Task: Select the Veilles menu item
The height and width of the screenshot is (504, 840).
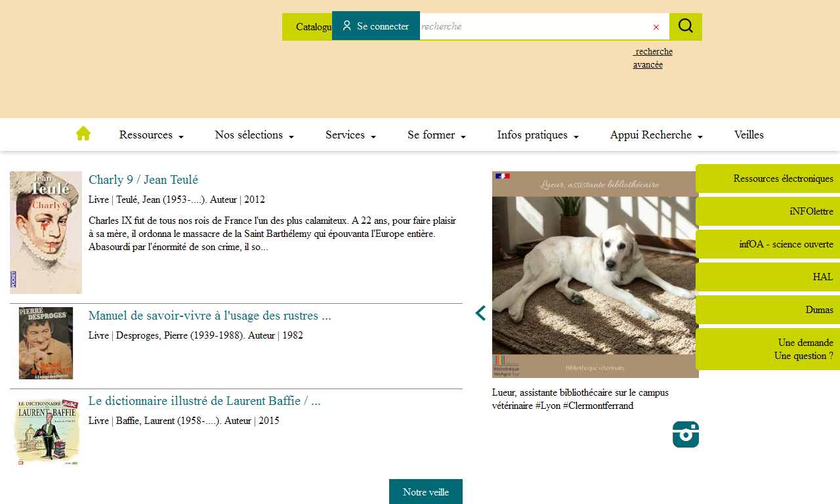Action: click(749, 135)
